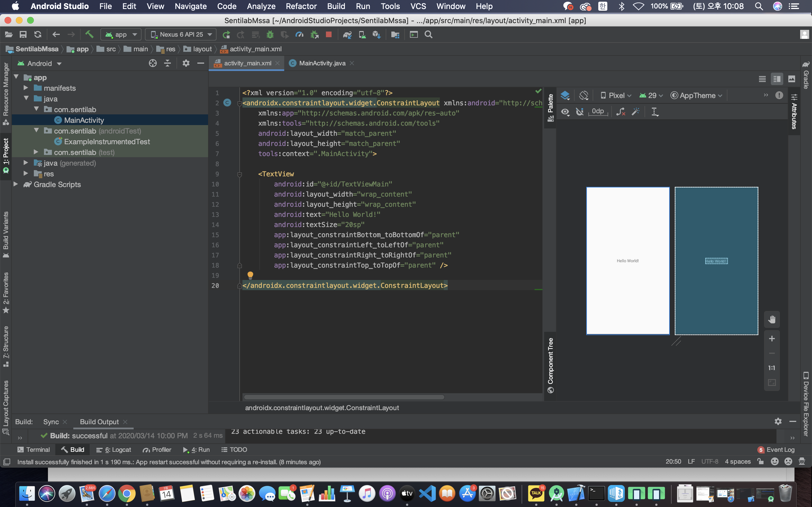The height and width of the screenshot is (507, 812).
Task: Open Nexus 6 API 25 device dropdown
Action: pyautogui.click(x=181, y=35)
